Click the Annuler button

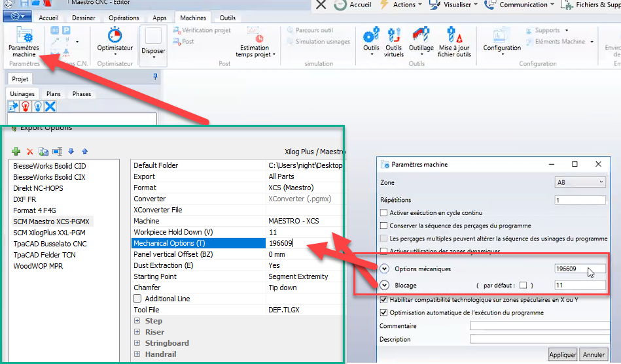coord(594,354)
